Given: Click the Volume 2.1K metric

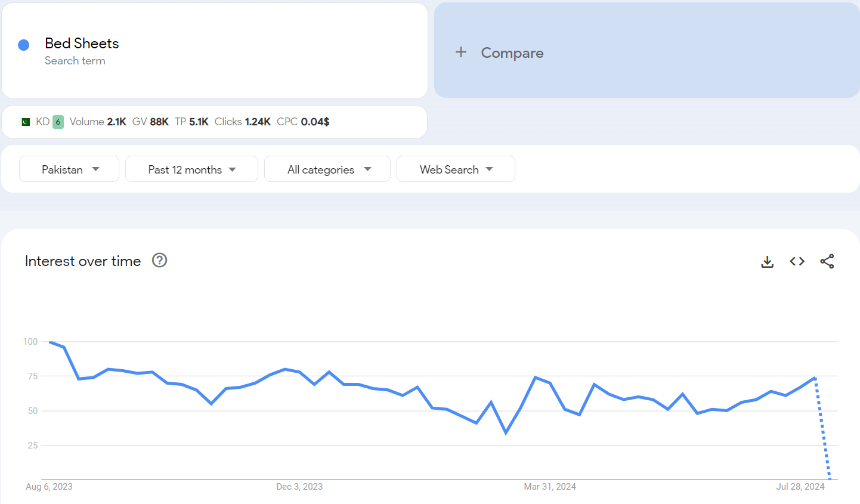Looking at the screenshot, I should click(98, 122).
